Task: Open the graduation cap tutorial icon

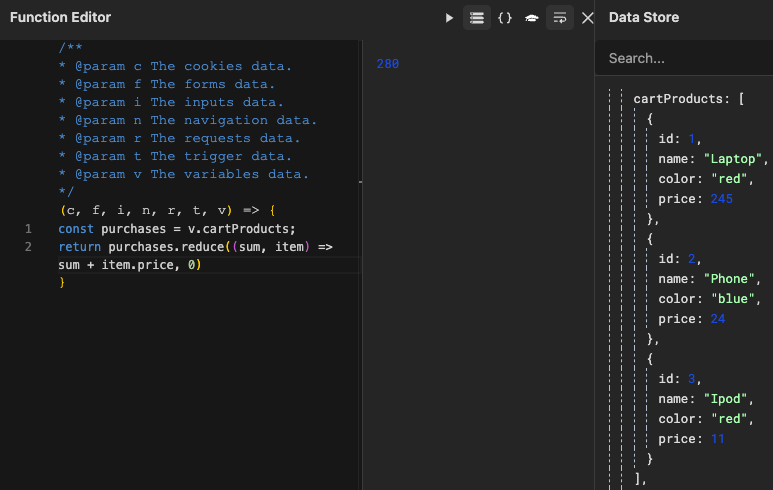Action: (532, 18)
